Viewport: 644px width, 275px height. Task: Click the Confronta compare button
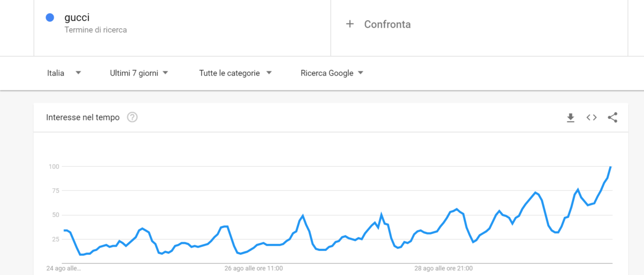(378, 24)
